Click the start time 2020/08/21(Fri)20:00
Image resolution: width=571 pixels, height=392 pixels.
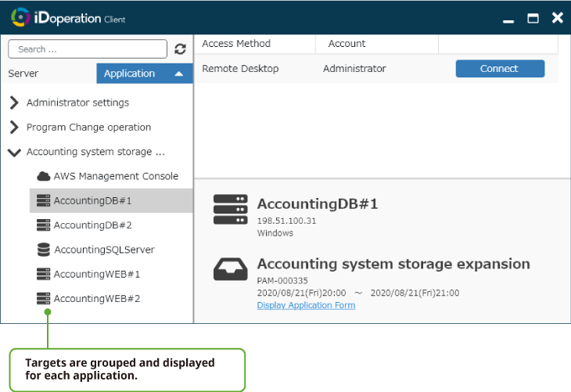(301, 293)
